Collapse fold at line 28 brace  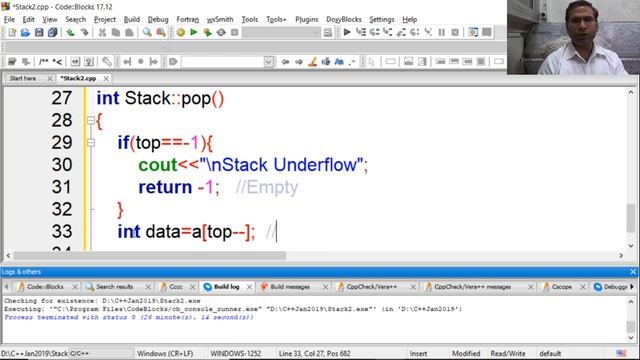click(x=91, y=120)
